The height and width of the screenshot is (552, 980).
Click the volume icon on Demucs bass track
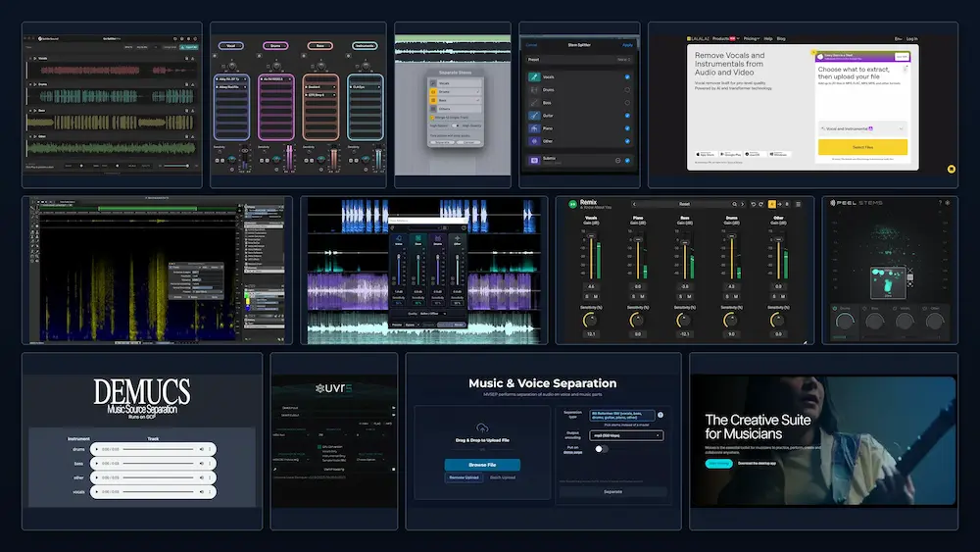pyautogui.click(x=201, y=463)
